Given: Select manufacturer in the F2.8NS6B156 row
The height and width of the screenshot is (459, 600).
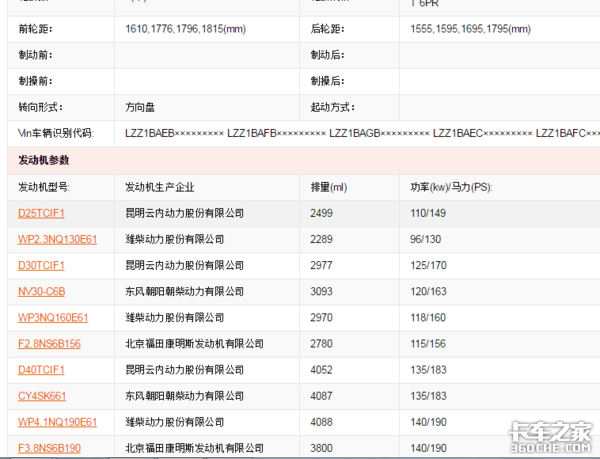Looking at the screenshot, I should coord(194,343).
